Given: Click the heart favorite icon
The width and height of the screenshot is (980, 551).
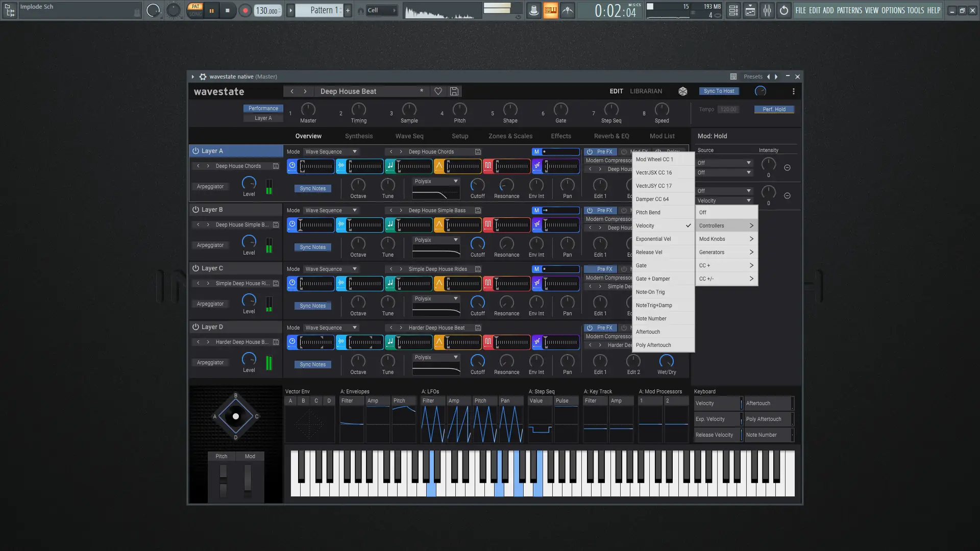Looking at the screenshot, I should click(438, 91).
